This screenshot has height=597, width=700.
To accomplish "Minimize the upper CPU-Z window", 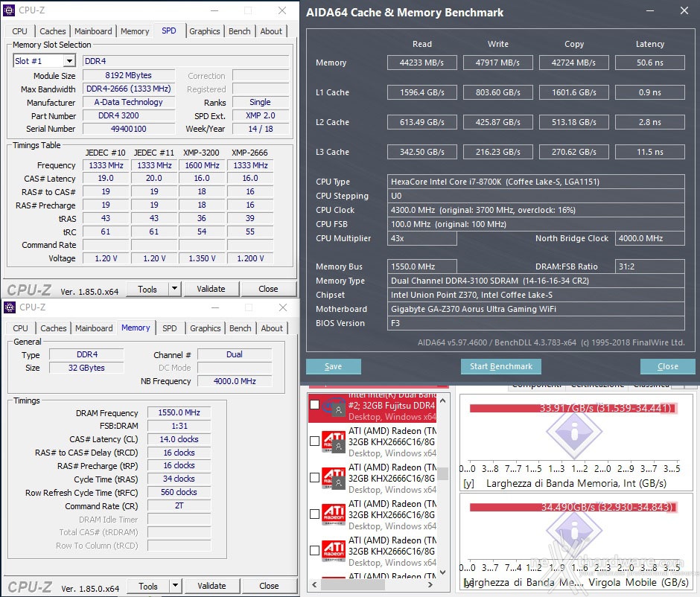I will pos(214,10).
